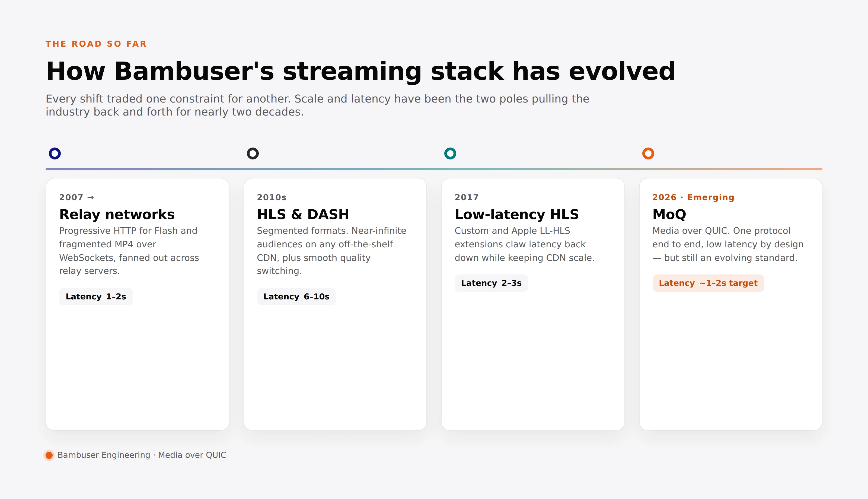Click the footer text "Bambuser Engineering · Media over QUIC"
Viewport: 868px width, 499px height.
[x=142, y=455]
